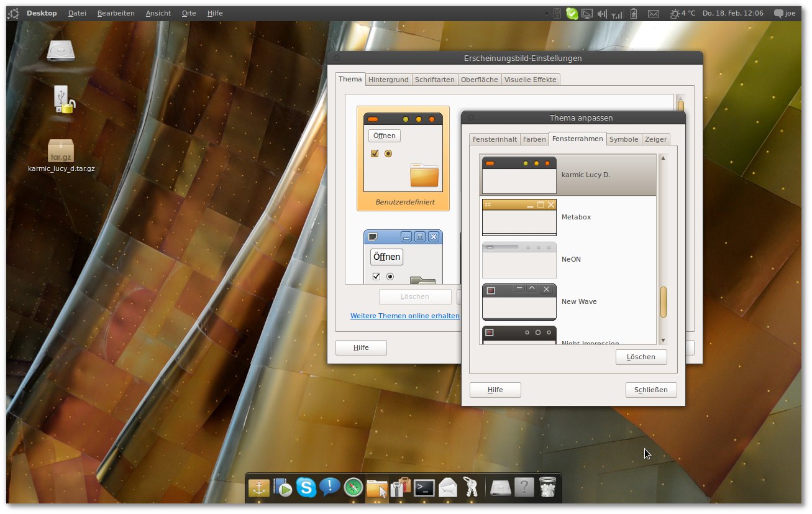Open the Hilfe menu in top panel
Viewport: 812px width, 514px height.
(215, 13)
